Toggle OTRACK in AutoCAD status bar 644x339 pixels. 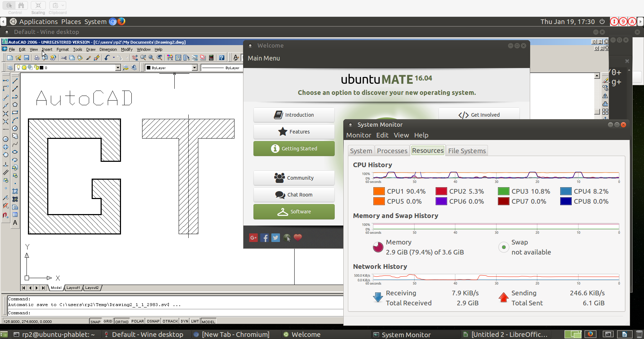[170, 321]
